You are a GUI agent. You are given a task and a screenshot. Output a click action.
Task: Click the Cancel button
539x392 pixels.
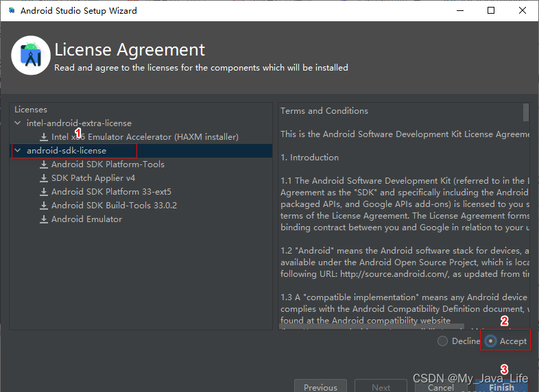(441, 387)
